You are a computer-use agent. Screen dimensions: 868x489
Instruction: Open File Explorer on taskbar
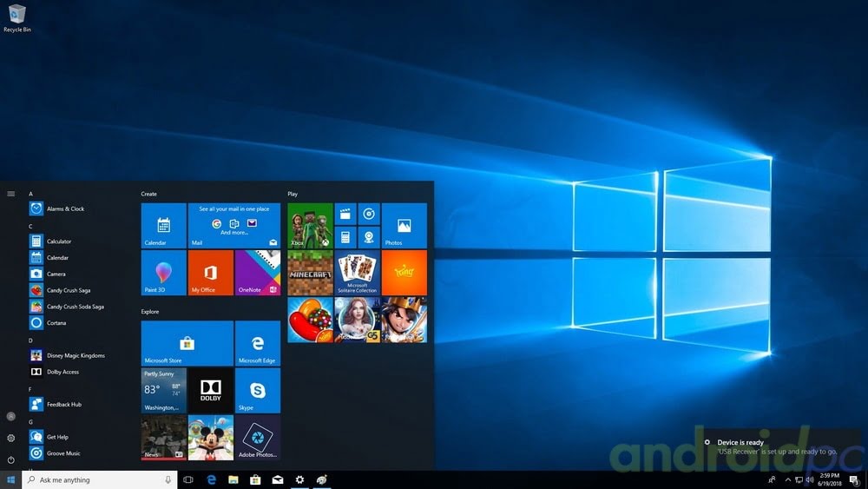pos(233,479)
